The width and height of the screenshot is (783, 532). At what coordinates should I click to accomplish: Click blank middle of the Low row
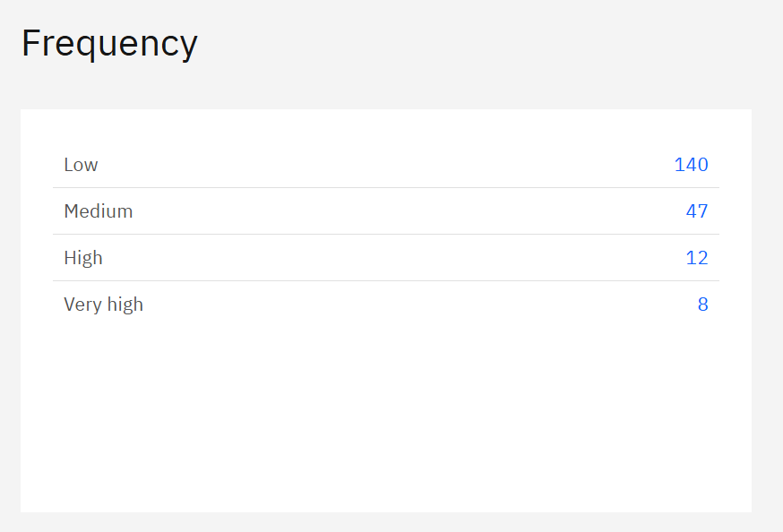pyautogui.click(x=385, y=165)
